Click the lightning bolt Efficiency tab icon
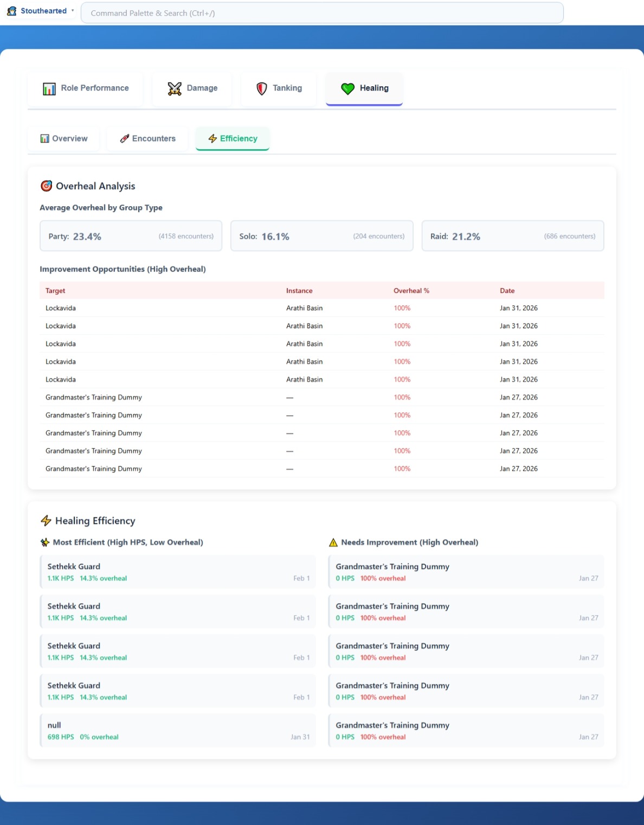Viewport: 644px width, 825px height. (x=212, y=139)
